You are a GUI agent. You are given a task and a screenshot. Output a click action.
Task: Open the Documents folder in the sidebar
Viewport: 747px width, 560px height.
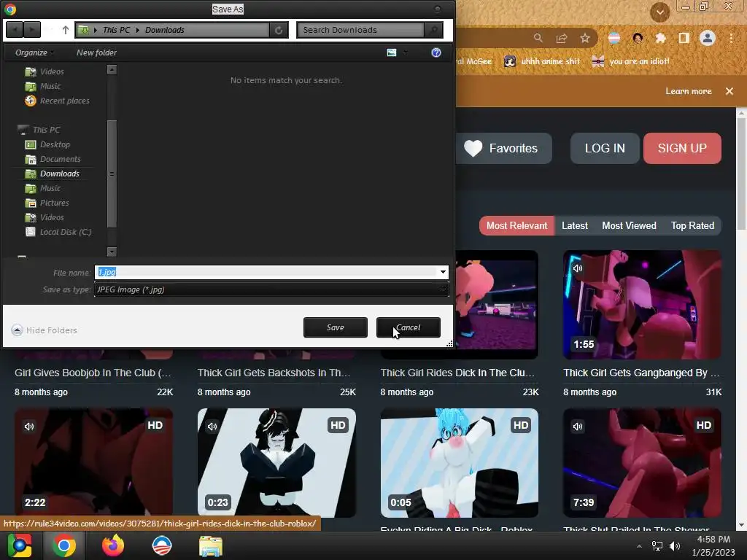click(x=53, y=159)
